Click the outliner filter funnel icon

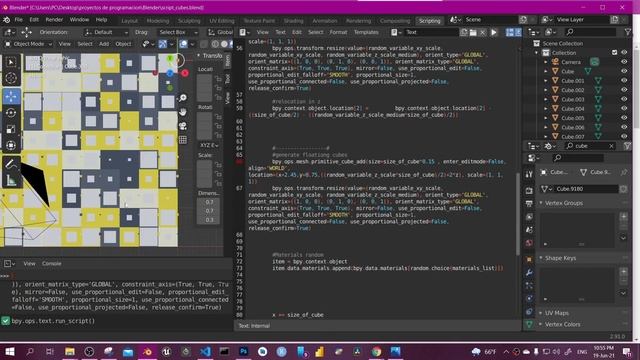click(628, 32)
